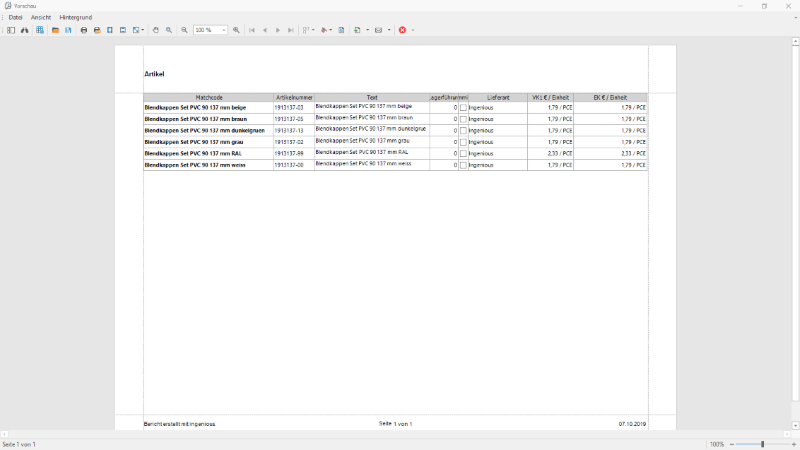
Task: Open the search binoculars tool
Action: pyautogui.click(x=24, y=30)
